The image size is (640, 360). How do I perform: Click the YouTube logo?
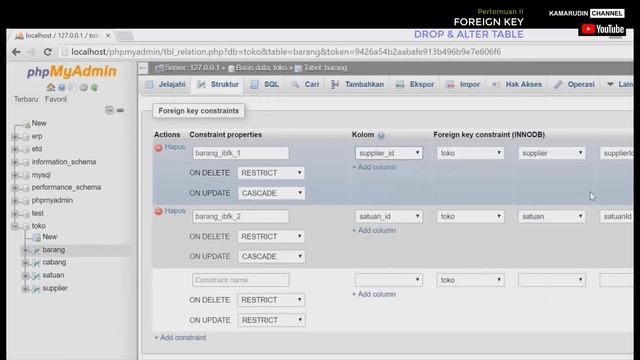click(x=602, y=29)
